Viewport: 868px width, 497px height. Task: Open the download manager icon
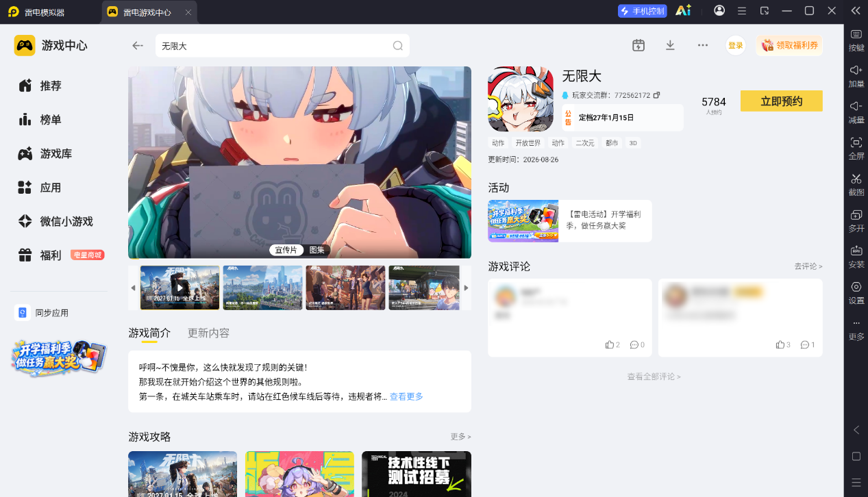[670, 45]
